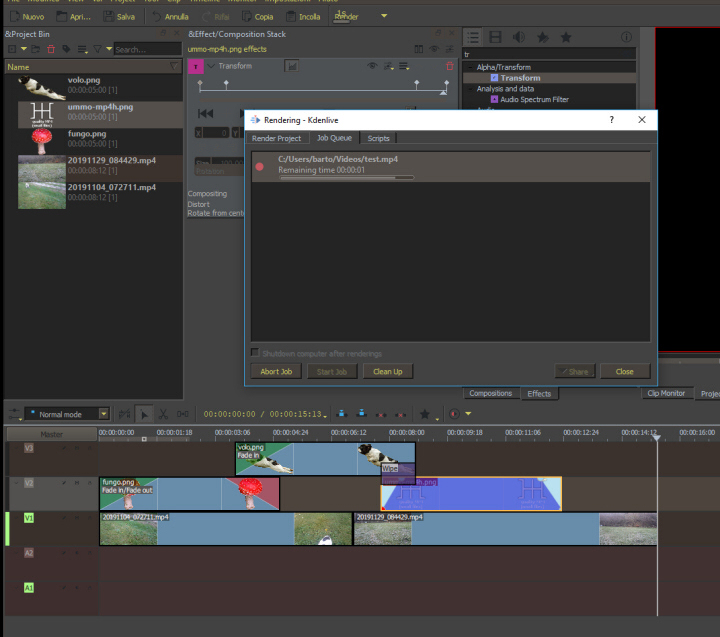Select 20191129_084429.mp4 in Project Bin

coord(100,167)
